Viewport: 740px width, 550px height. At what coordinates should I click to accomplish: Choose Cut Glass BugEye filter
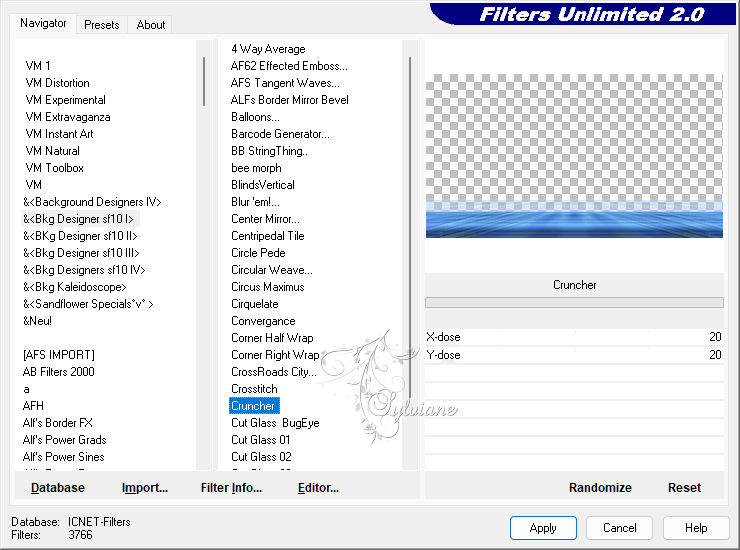pos(275,423)
